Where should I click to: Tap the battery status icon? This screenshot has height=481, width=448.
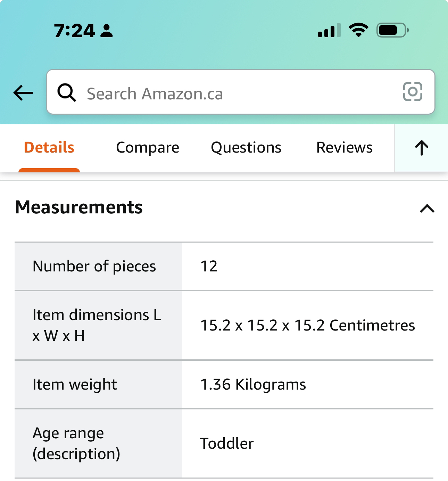(392, 30)
